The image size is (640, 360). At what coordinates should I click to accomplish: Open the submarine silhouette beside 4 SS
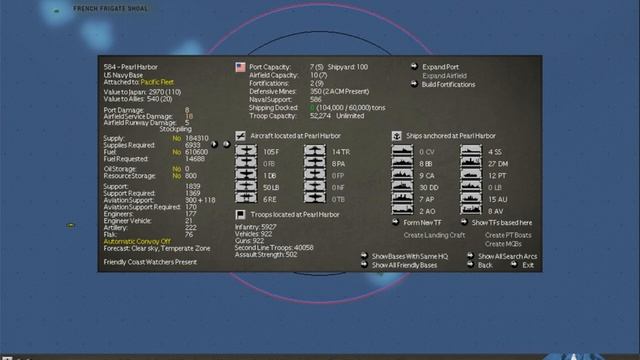point(471,151)
